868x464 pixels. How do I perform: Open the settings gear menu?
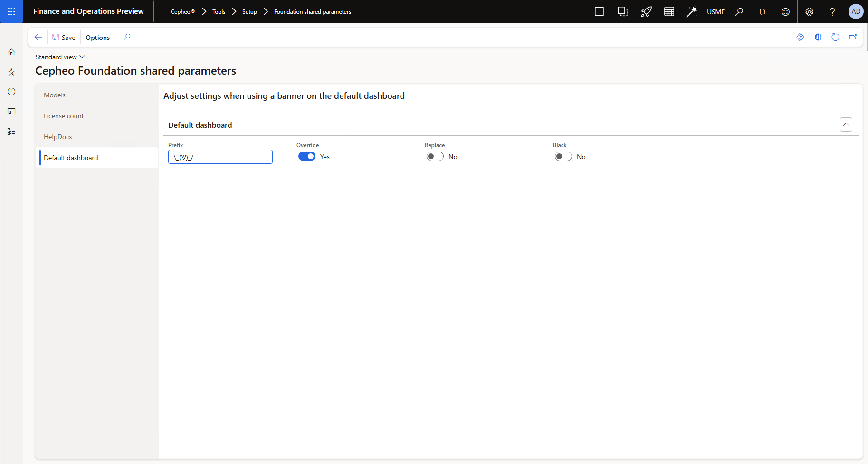pyautogui.click(x=809, y=12)
